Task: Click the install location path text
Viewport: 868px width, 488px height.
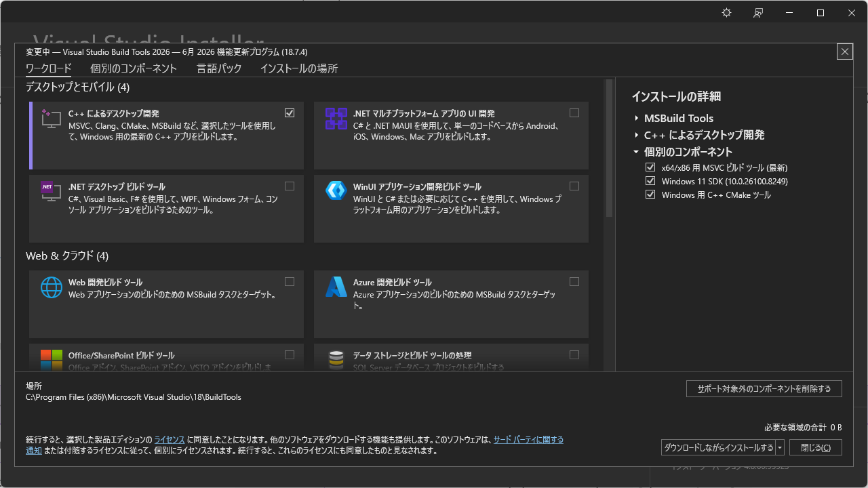Action: [134, 397]
